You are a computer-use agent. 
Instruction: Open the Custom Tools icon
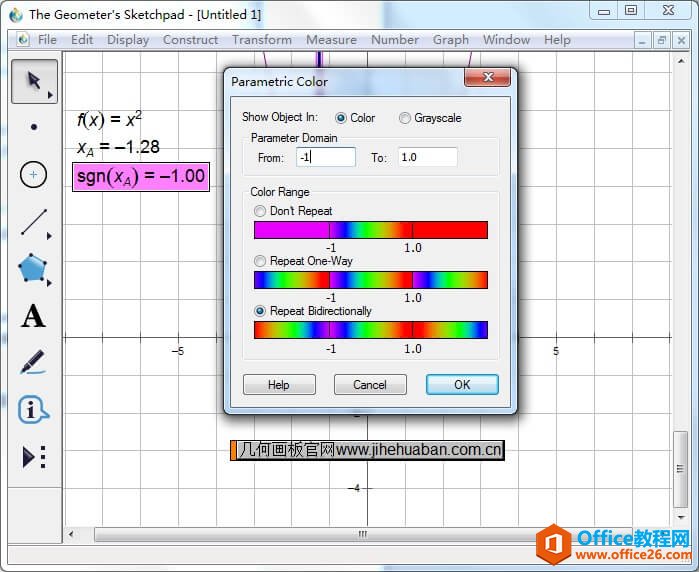click(x=34, y=457)
